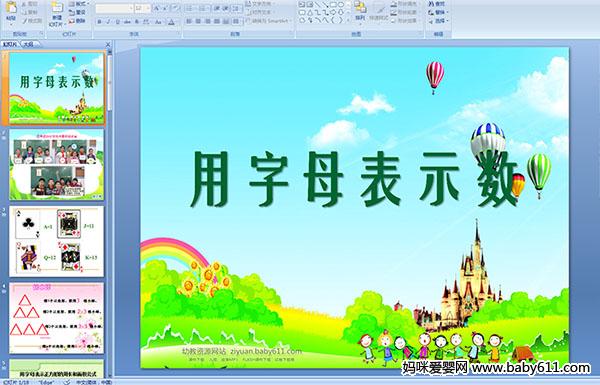
Task: Select the oval shape in gallery
Action: coord(340,4)
